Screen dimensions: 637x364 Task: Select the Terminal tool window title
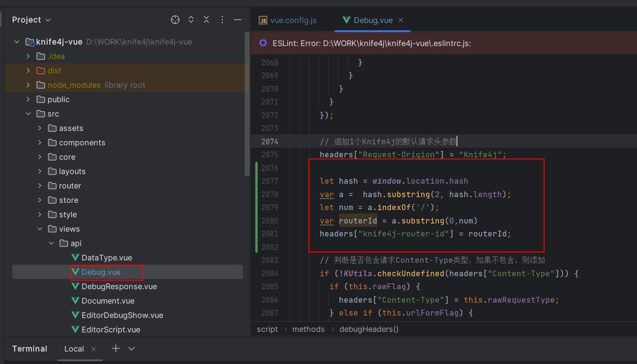pyautogui.click(x=30, y=349)
